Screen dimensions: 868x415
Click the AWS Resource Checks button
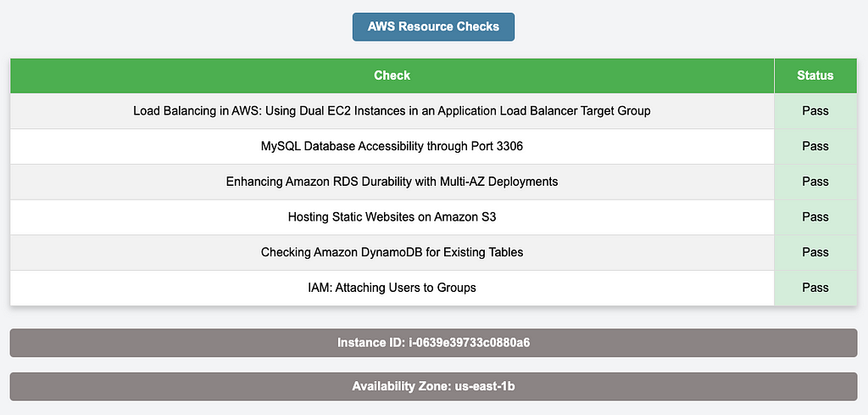click(433, 26)
